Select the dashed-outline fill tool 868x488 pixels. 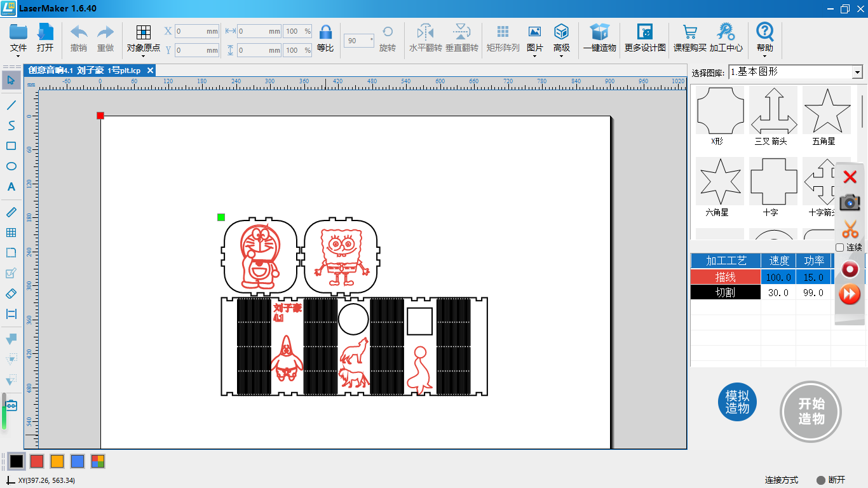11,360
